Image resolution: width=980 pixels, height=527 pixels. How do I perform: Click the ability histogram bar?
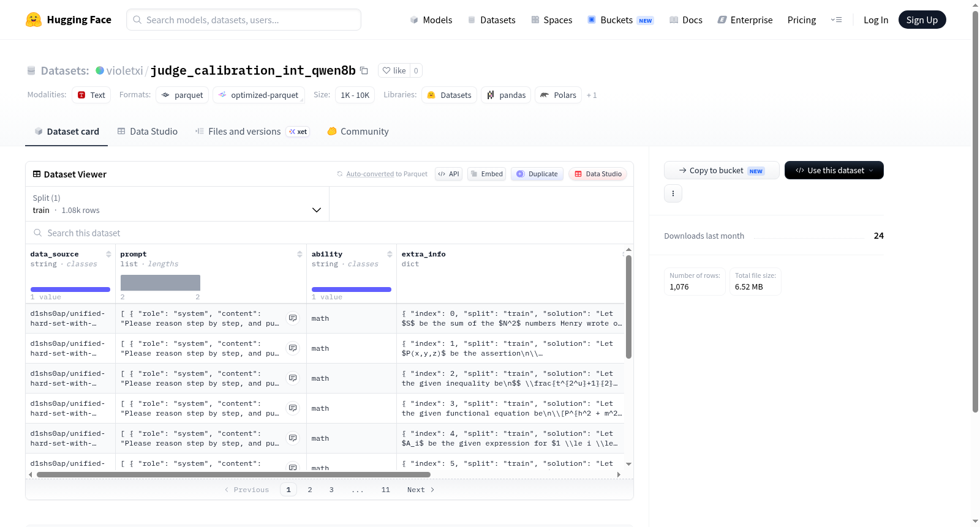(352, 290)
